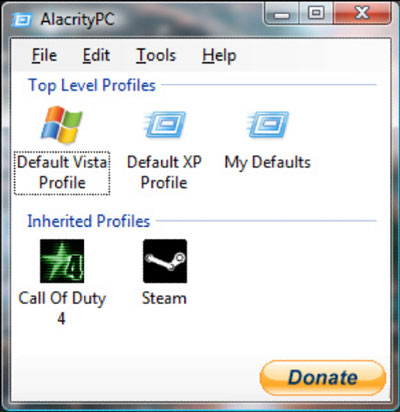Click the orange Donate button
400x412 pixels.
[x=323, y=378]
